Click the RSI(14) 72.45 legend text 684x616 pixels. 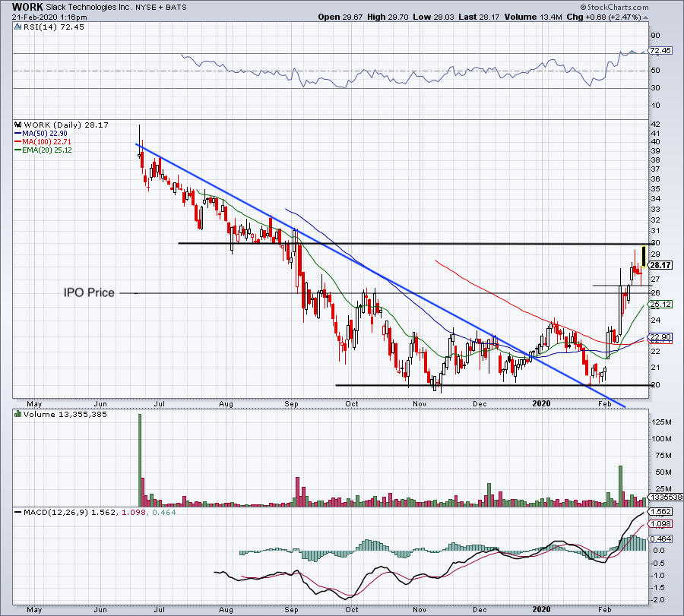point(53,27)
